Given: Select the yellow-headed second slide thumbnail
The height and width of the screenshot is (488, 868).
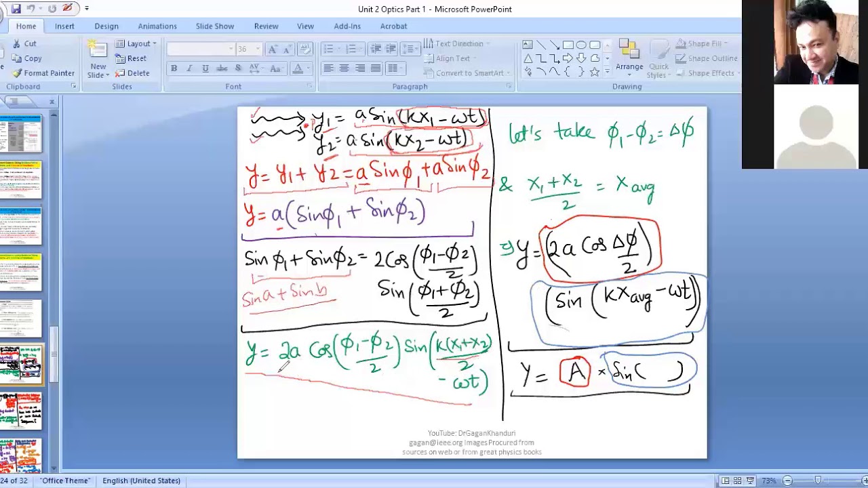Looking at the screenshot, I should click(21, 180).
